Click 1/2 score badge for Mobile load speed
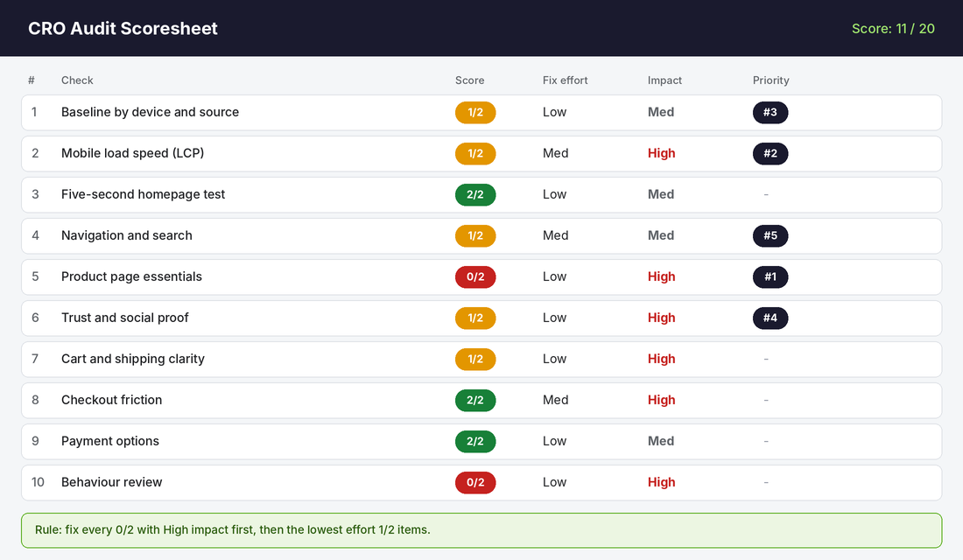963x560 pixels. [x=475, y=153]
